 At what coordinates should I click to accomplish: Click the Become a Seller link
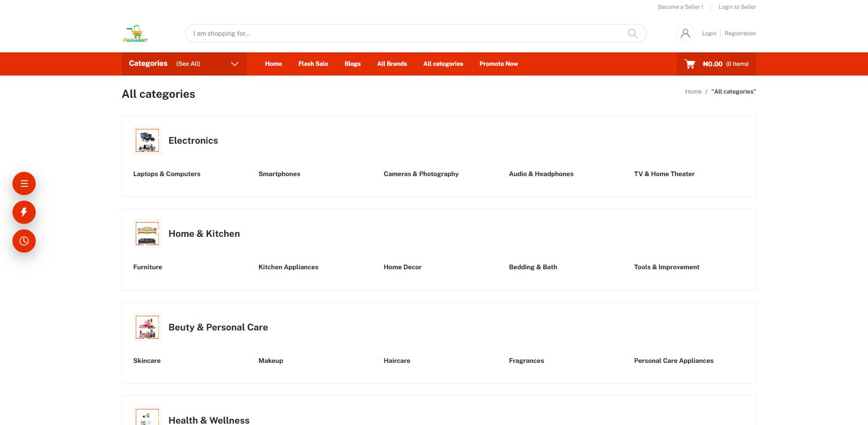[680, 7]
